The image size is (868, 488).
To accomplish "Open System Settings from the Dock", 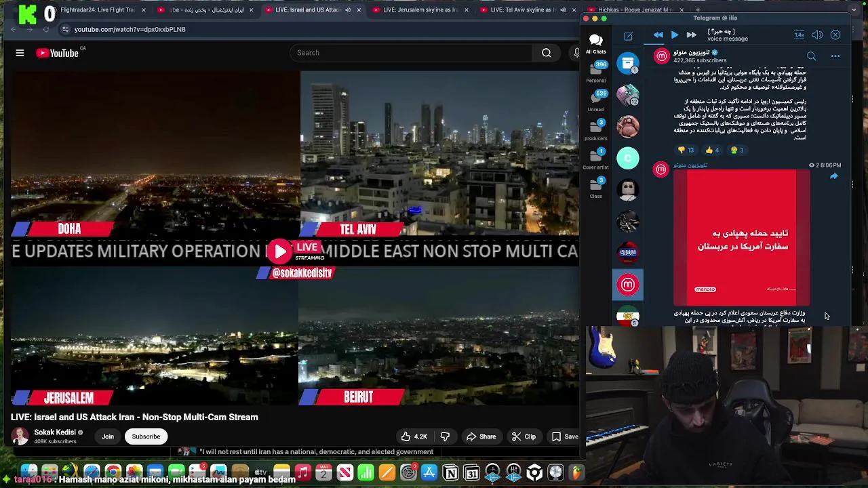I will 408,472.
